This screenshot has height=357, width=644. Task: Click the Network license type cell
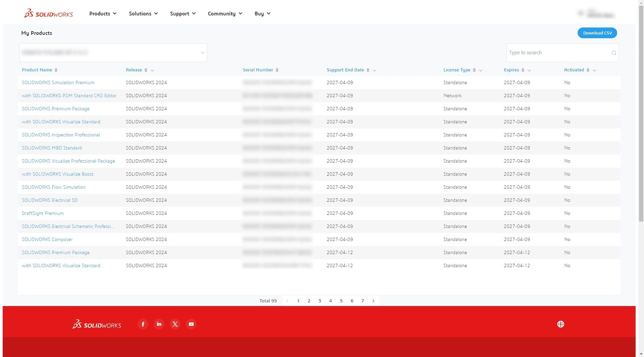[452, 96]
